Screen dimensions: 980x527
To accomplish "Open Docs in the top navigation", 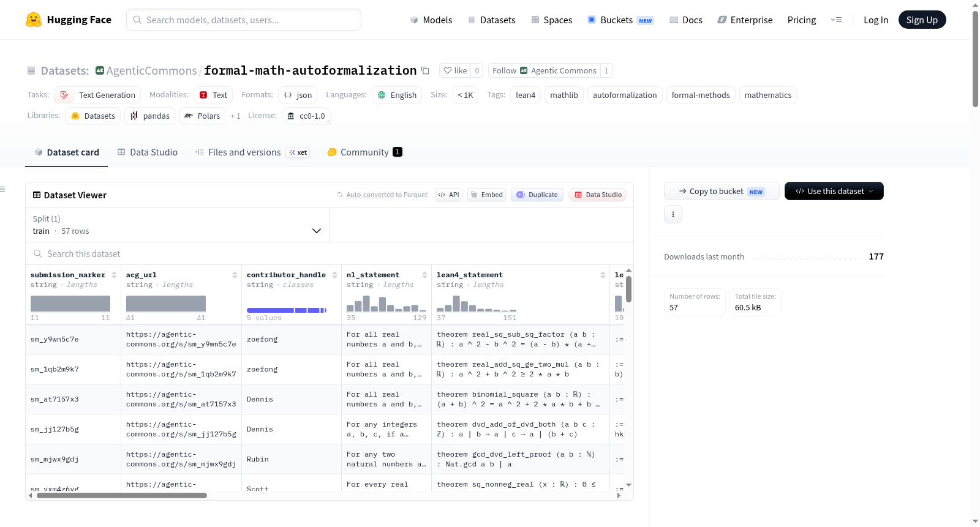I will 686,20.
